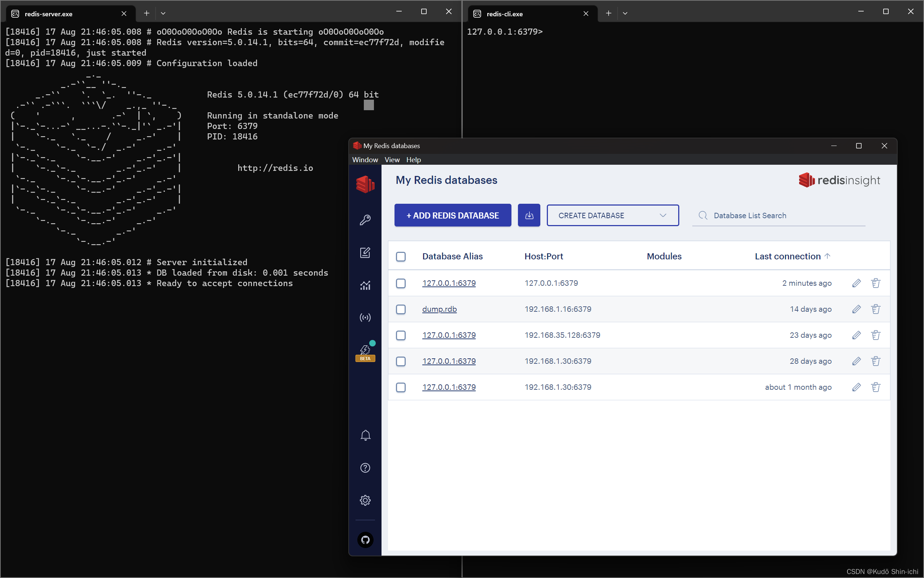Click the '2 minutes ago' last connection cell
This screenshot has height=578, width=924.
[807, 283]
